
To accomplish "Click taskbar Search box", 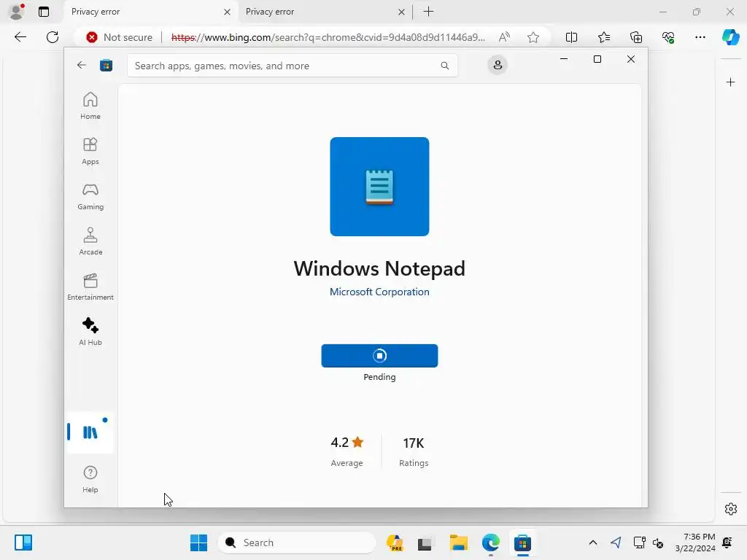I will 296,542.
